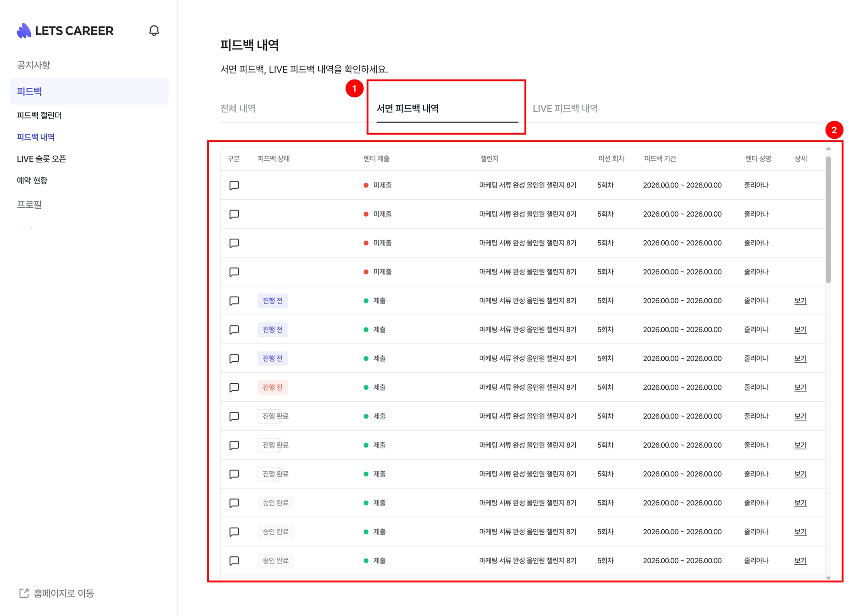The width and height of the screenshot is (867, 616).
Task: Click the chat icon in the third blue 진행 전 row
Action: click(x=234, y=358)
